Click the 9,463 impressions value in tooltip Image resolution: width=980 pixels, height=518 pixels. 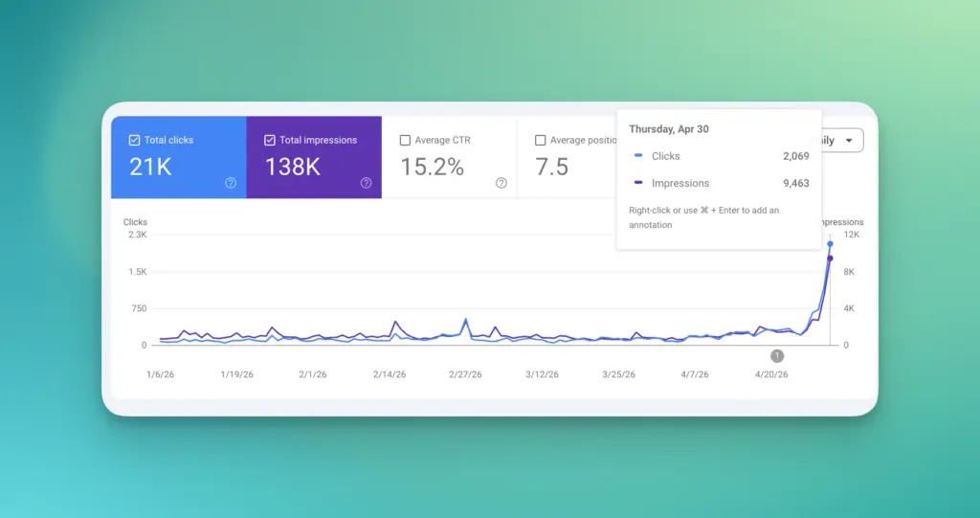[x=795, y=183]
